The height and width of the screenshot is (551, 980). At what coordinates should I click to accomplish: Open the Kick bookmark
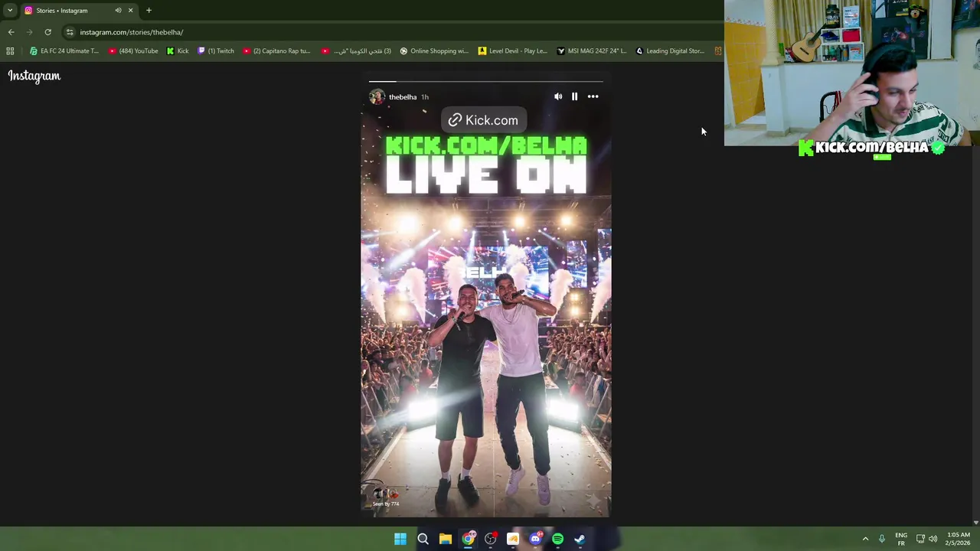pos(178,51)
